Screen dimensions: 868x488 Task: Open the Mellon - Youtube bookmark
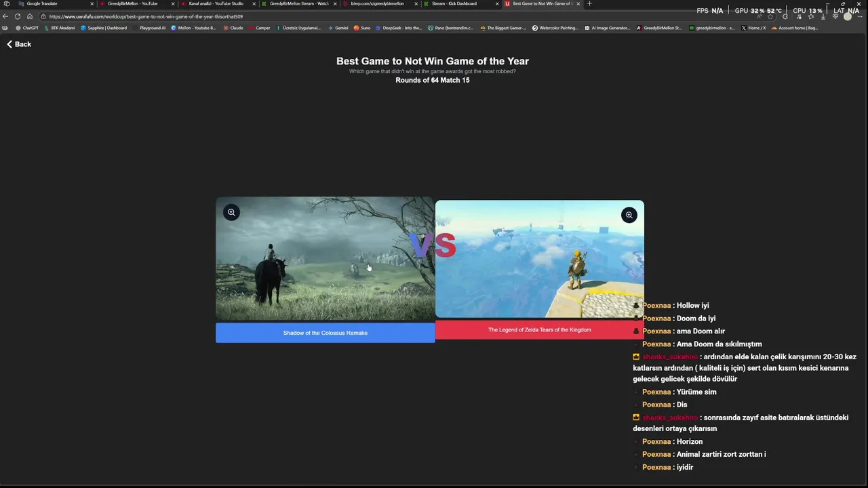tap(193, 28)
